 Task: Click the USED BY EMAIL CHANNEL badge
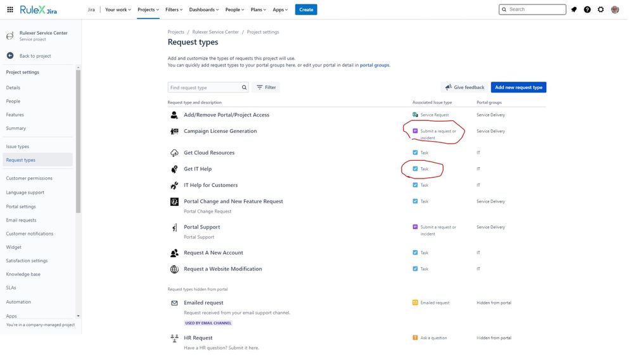click(x=208, y=323)
